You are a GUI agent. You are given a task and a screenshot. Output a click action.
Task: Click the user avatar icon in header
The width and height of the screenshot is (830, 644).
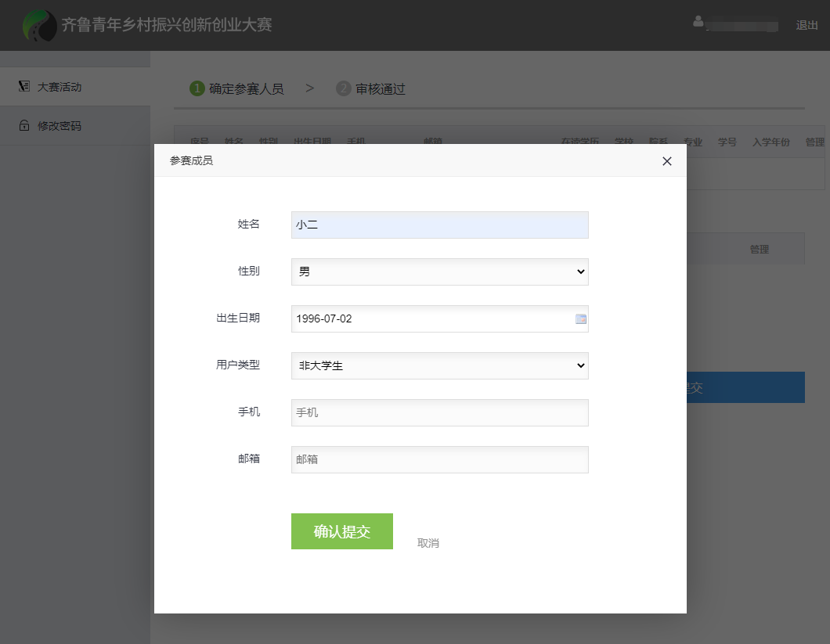[698, 21]
